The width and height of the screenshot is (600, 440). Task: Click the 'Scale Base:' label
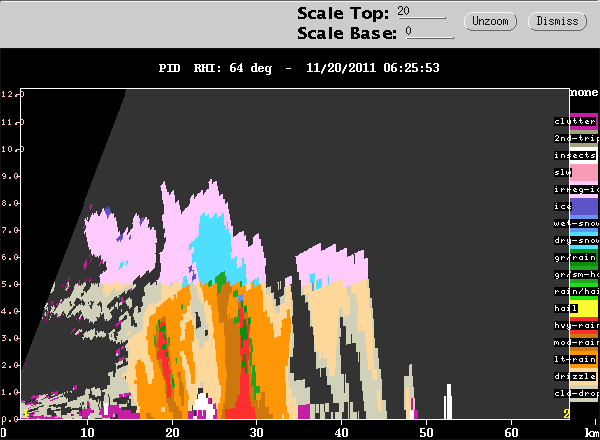pos(347,33)
